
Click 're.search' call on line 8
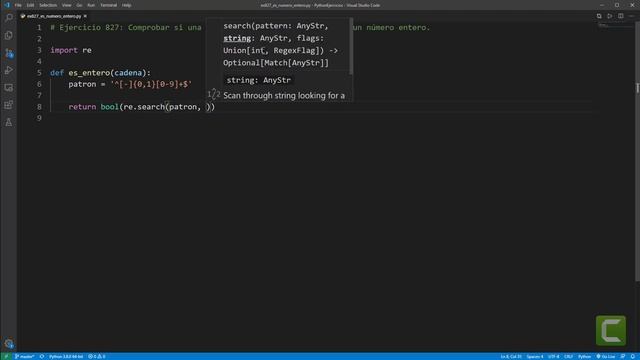coord(144,107)
